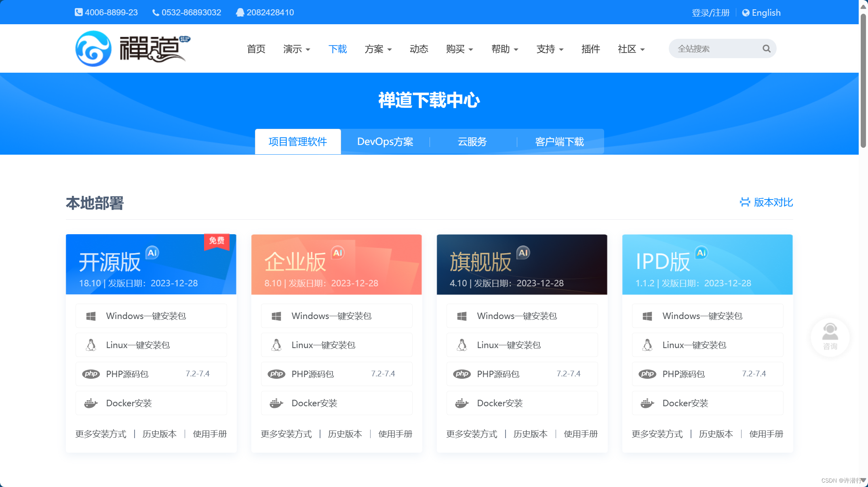The height and width of the screenshot is (487, 868).
Task: Switch language to English
Action: [761, 13]
